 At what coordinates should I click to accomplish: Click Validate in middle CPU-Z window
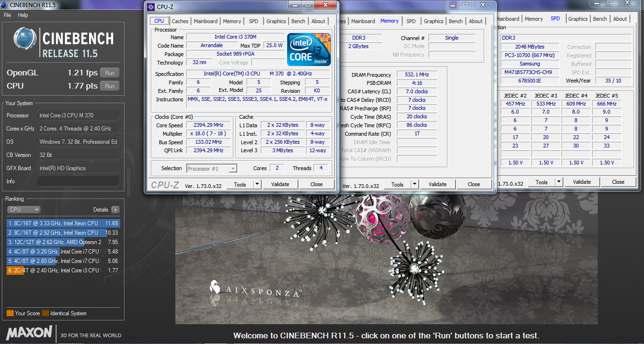438,184
